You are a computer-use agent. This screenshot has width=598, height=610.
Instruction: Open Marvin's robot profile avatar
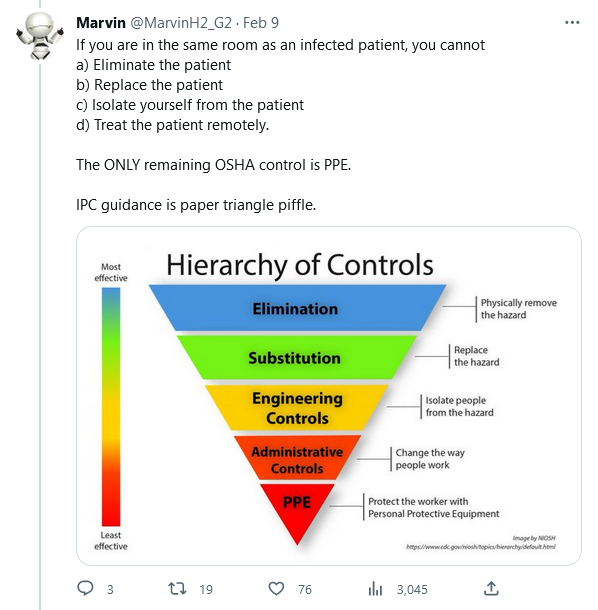coord(40,36)
